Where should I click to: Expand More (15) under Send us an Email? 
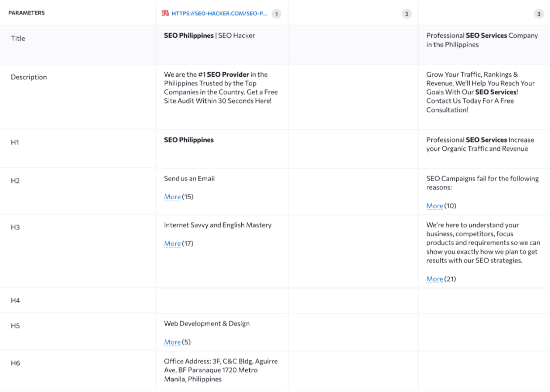click(x=172, y=197)
